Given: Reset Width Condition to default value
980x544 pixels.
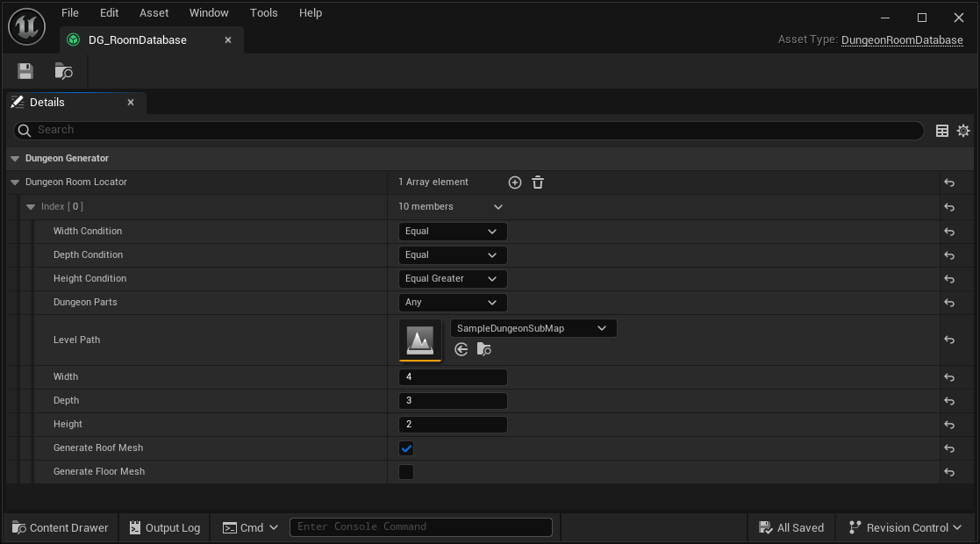Looking at the screenshot, I should (949, 232).
